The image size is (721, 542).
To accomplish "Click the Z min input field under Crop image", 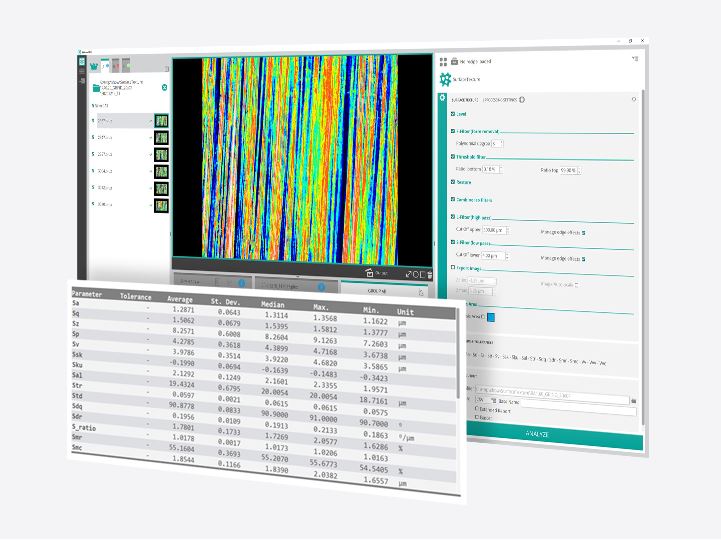I will point(481,280).
